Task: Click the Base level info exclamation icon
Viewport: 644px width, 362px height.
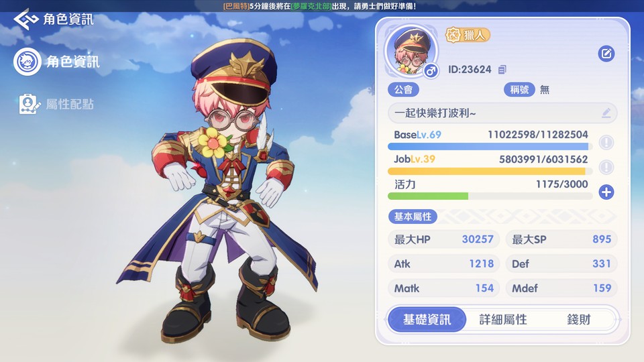Action: (606, 142)
